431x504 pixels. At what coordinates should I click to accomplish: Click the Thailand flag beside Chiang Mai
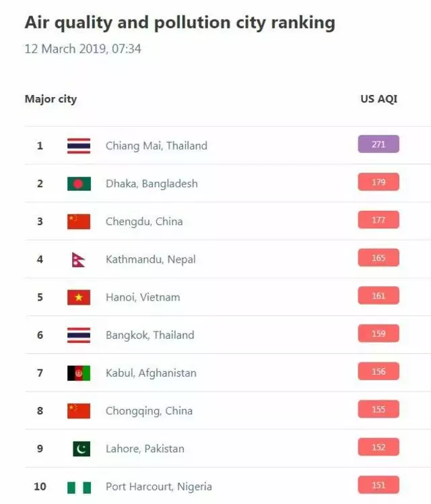tap(79, 146)
